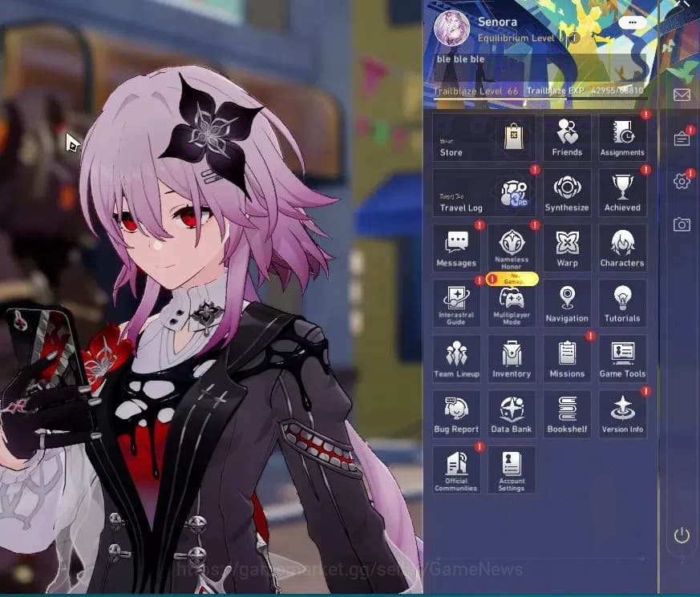Click the Senora player name
This screenshot has height=597, width=700.
coord(497,22)
